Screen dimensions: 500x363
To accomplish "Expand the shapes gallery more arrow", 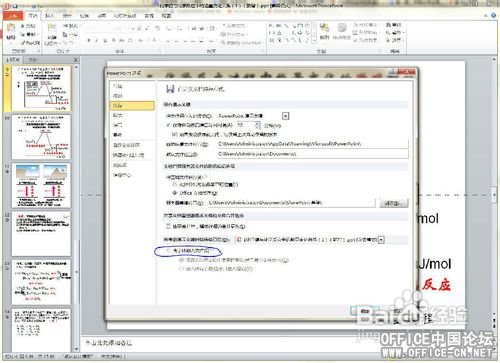I will point(314,40).
